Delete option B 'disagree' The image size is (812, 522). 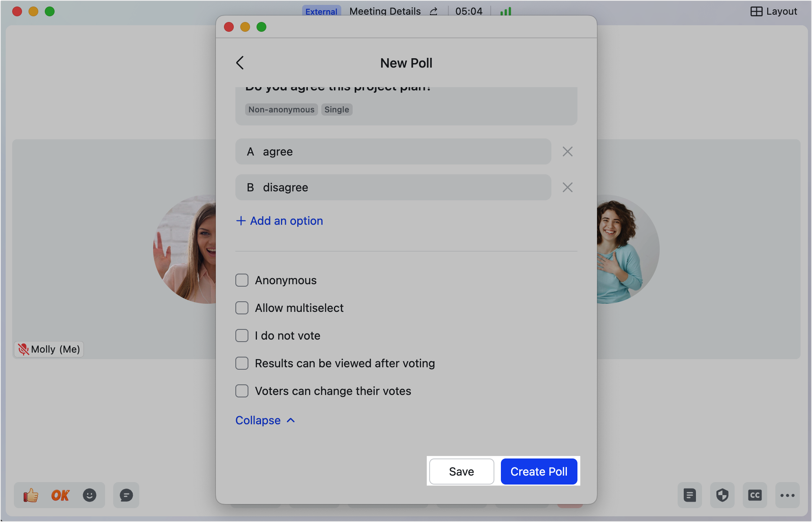point(567,187)
